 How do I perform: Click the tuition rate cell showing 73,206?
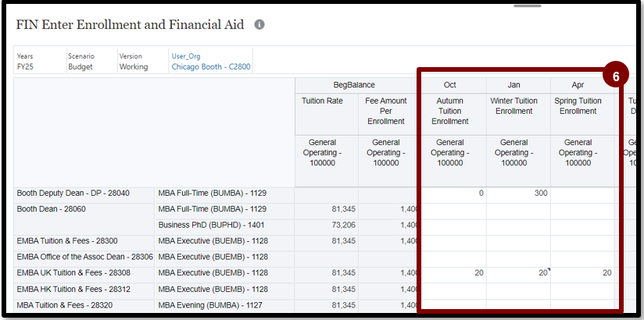click(x=326, y=225)
